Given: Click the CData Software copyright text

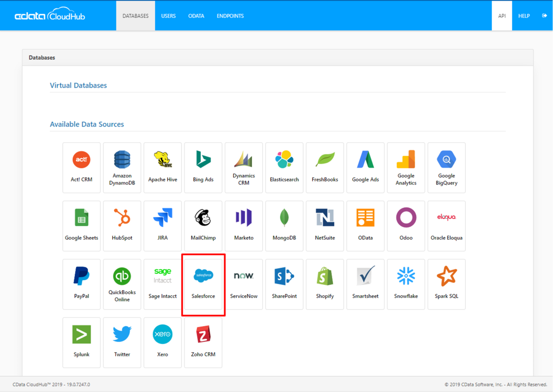Looking at the screenshot, I should pos(496,384).
